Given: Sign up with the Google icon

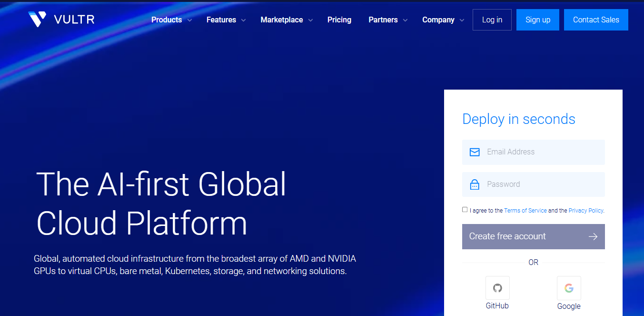Looking at the screenshot, I should (569, 288).
